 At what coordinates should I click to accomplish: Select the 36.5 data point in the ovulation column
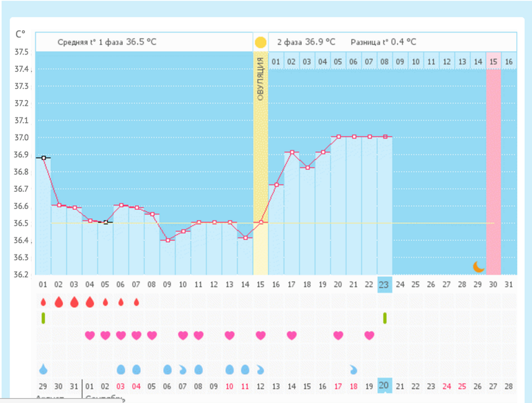[261, 222]
